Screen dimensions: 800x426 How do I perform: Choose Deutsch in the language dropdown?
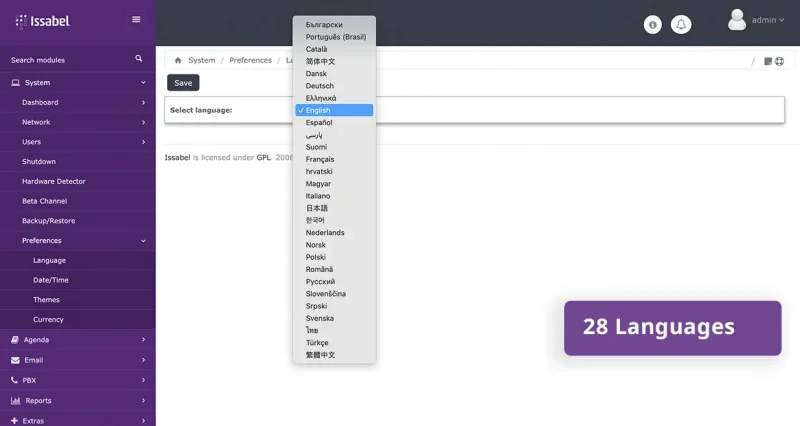coord(320,86)
